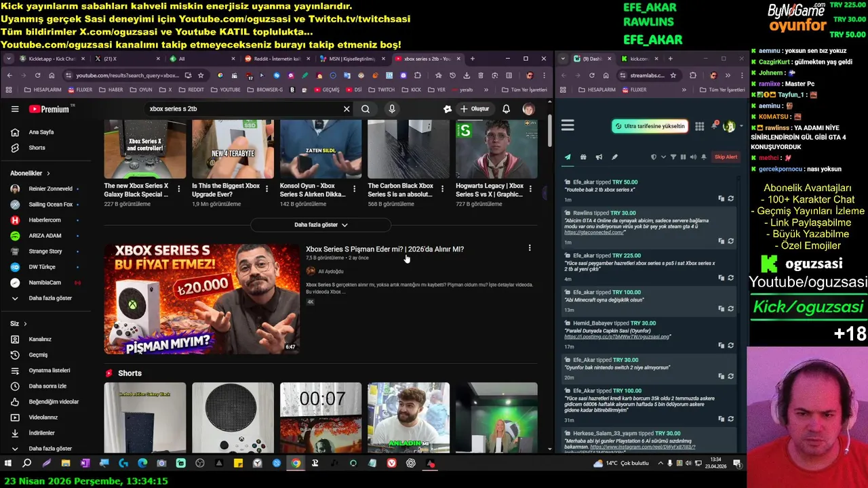The height and width of the screenshot is (488, 868).
Task: Open the YouTube account avatar menu
Action: pos(528,109)
